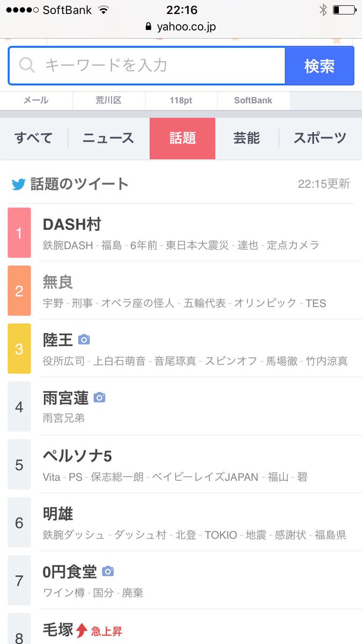
Task: Switch to the ニュース tab
Action: pos(108,138)
